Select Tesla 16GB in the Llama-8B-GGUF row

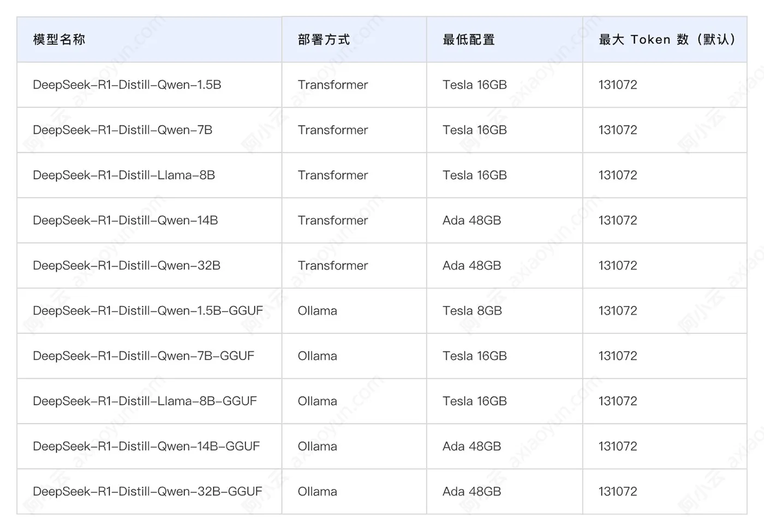[475, 401]
